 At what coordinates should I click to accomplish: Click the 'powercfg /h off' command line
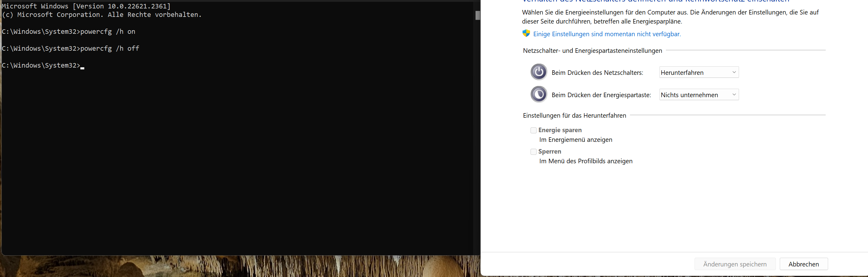70,49
